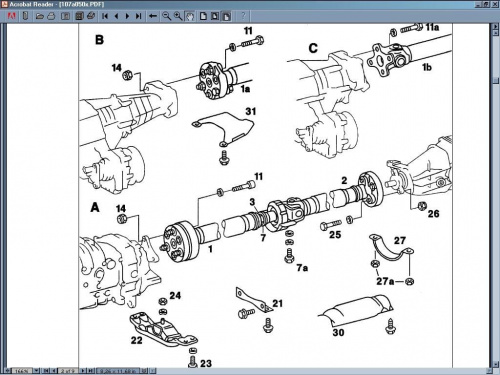Go to the previous page arrow
Screen dimensions: 500x375
click(116, 16)
